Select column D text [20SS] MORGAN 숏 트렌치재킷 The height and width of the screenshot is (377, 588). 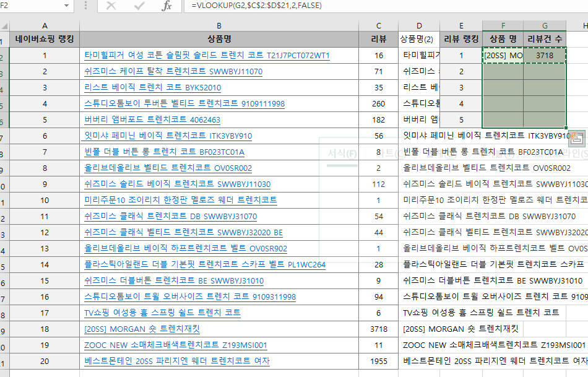click(460, 329)
